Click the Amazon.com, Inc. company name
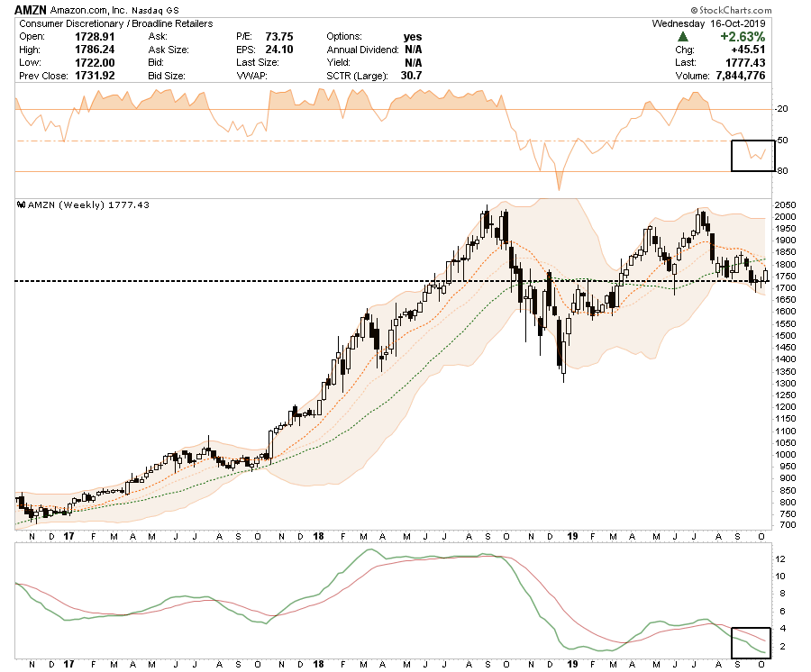The width and height of the screenshot is (811, 672). pos(88,10)
